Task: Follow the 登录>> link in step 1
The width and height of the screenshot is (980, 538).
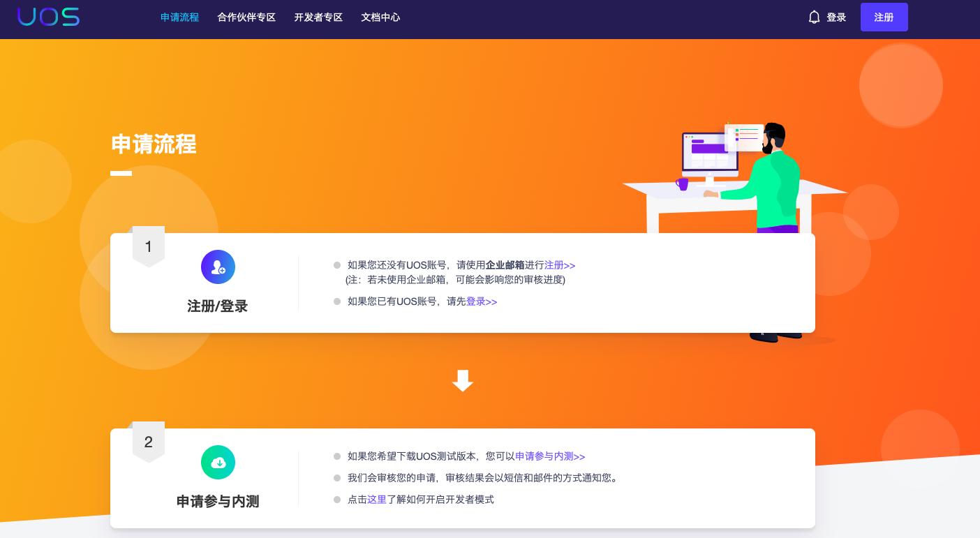Action: tap(482, 301)
